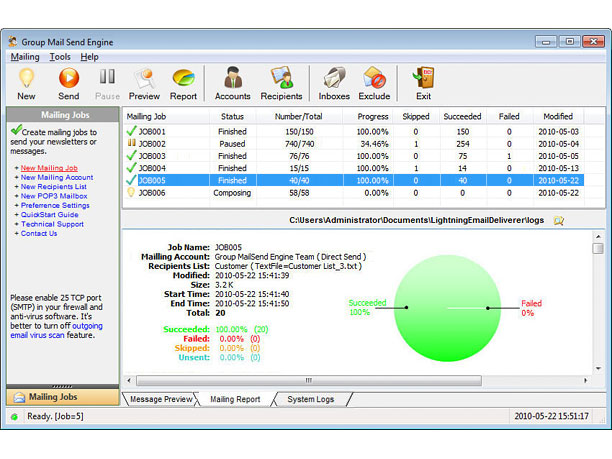
Task: Click the log path text
Action: (x=416, y=221)
